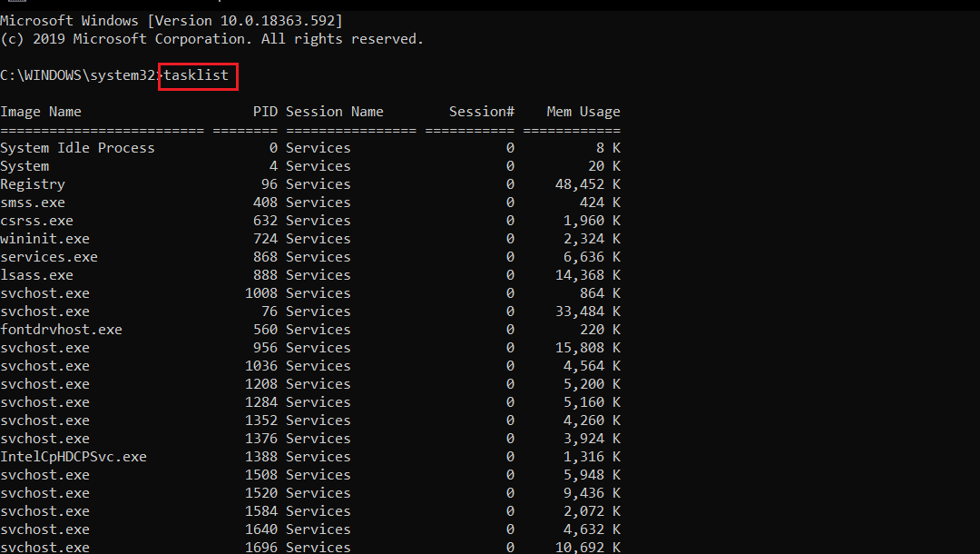Click PID 956 of svchost.exe
980x554 pixels.
tap(265, 348)
